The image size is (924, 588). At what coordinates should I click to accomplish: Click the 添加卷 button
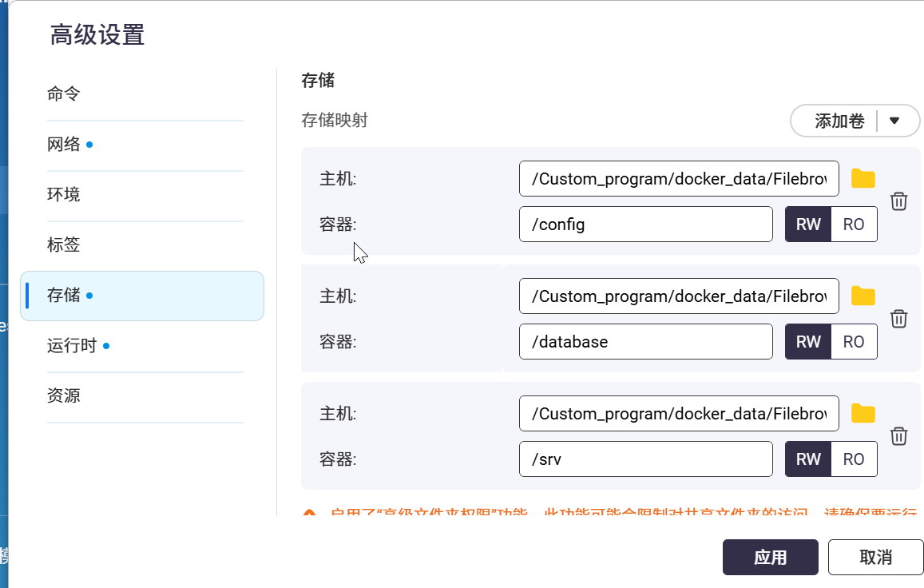839,121
